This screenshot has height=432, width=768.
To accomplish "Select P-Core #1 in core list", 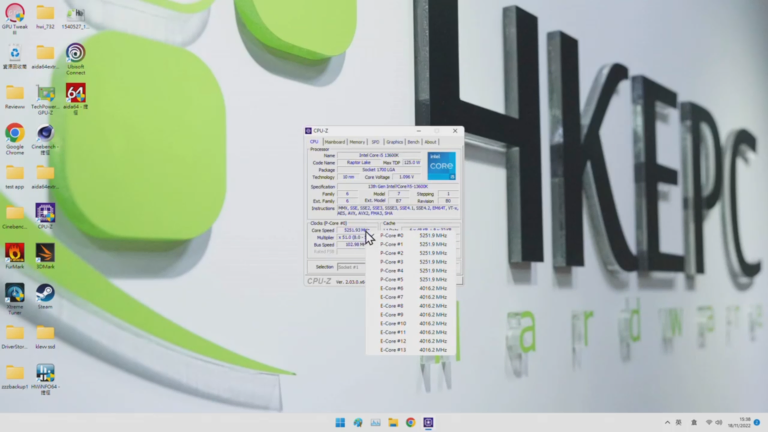I will click(411, 244).
